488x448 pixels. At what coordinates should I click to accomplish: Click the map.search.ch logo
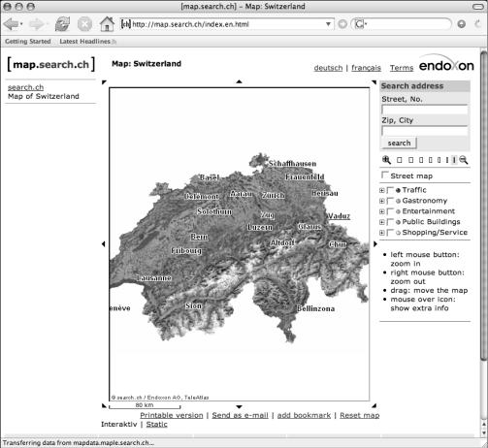tap(51, 64)
